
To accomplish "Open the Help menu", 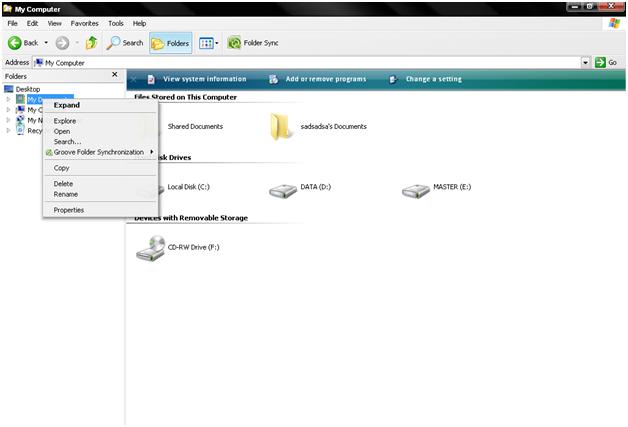I will coord(139,23).
